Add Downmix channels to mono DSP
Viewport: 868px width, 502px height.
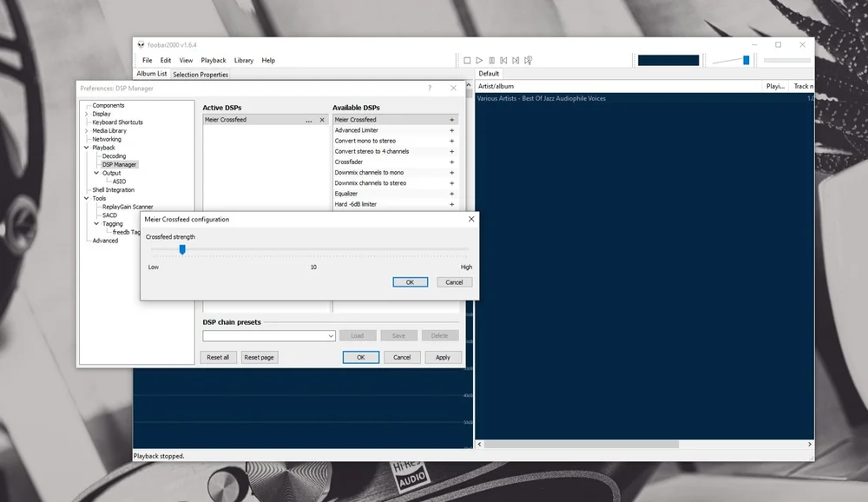[x=451, y=172]
